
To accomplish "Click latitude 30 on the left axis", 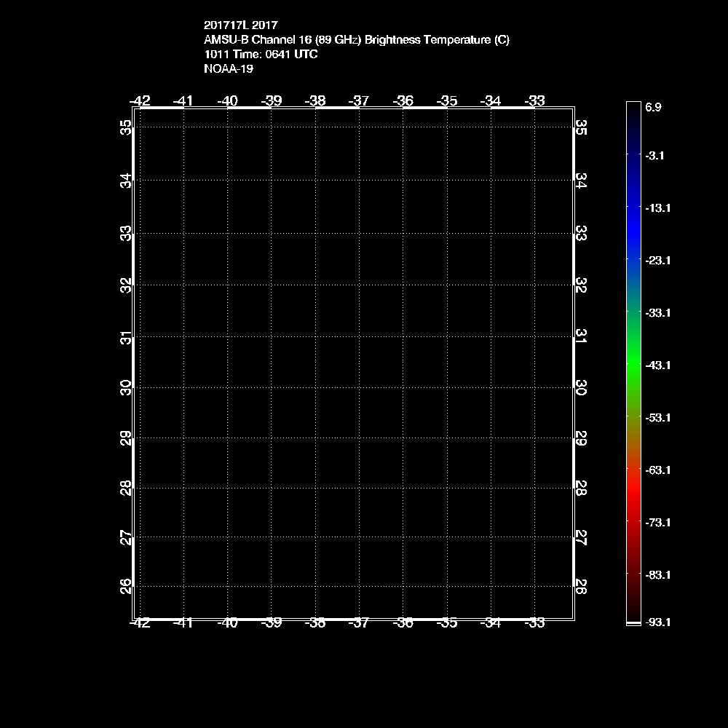I will point(127,387).
